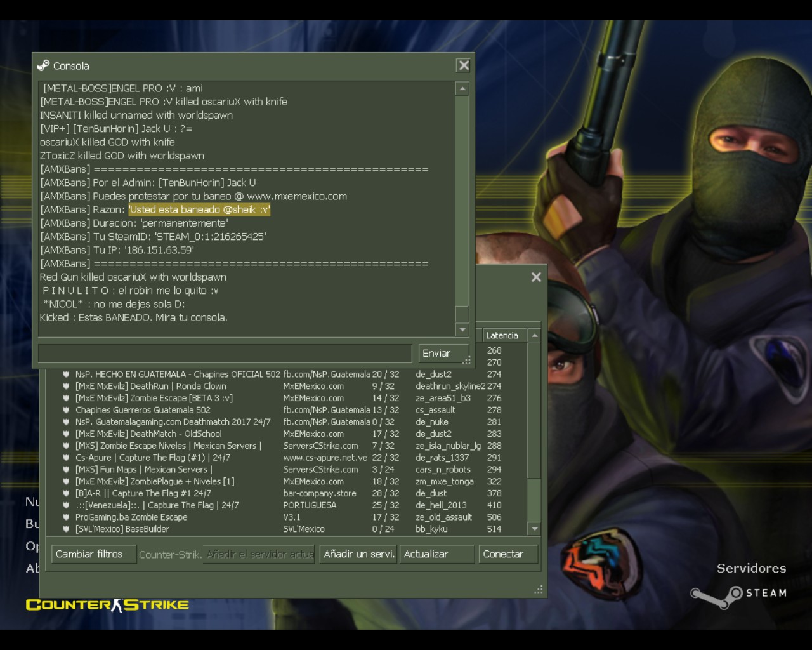This screenshot has height=650, width=812.
Task: Click the 'Kicked : Estas BANEADO' line
Action: click(x=133, y=317)
